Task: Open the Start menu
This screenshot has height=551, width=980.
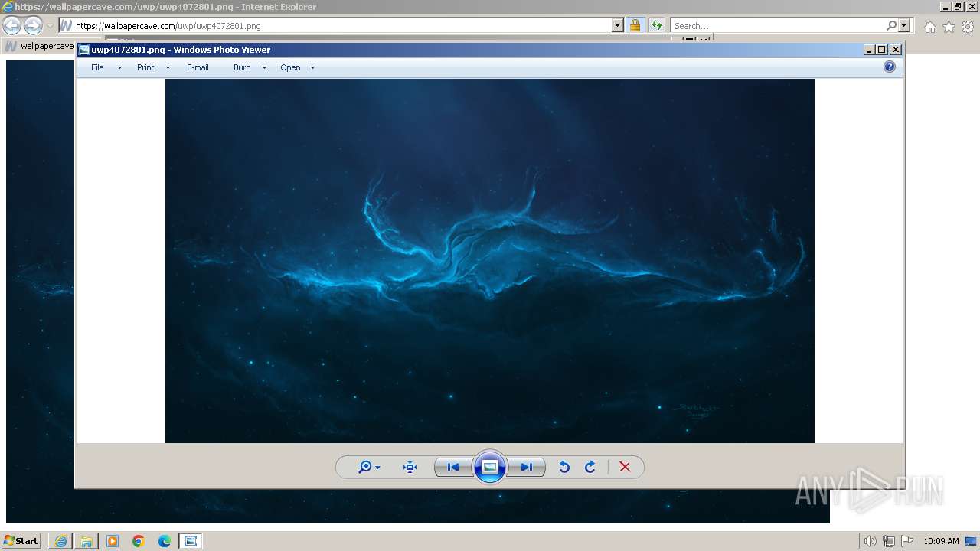Action: tap(21, 541)
